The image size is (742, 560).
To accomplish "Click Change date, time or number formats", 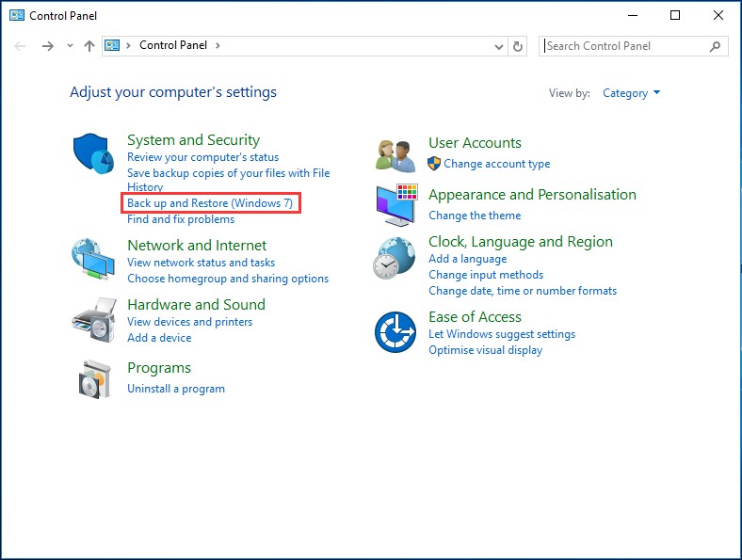I will click(523, 291).
